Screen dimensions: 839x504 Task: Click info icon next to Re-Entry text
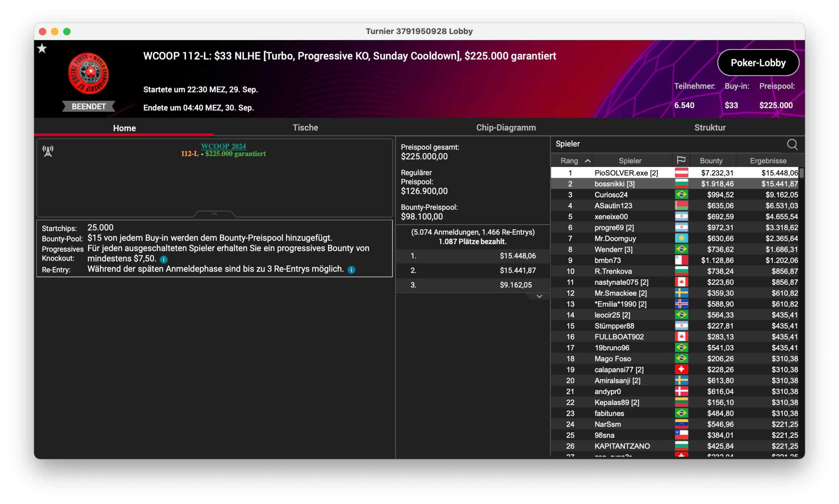coord(351,270)
